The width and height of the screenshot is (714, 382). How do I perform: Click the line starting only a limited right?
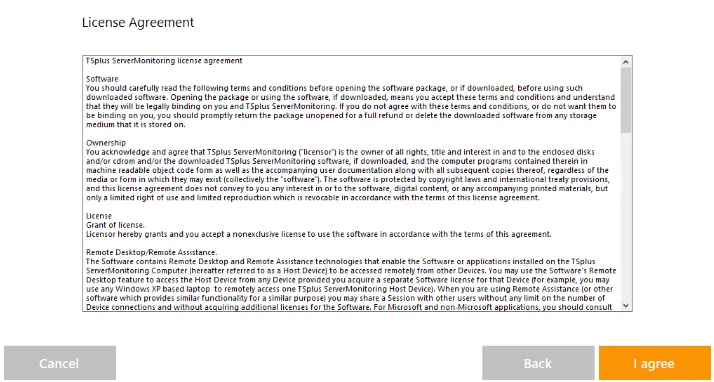pos(313,198)
